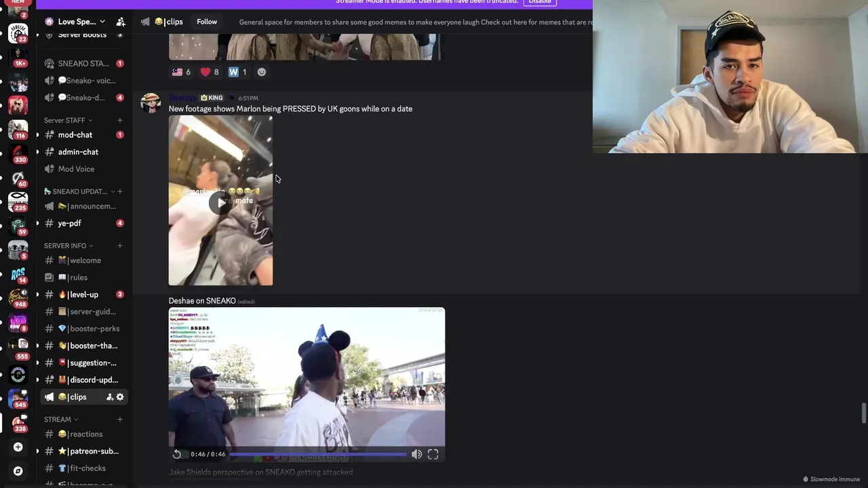Click the chat scrollbar thumb

click(864, 413)
